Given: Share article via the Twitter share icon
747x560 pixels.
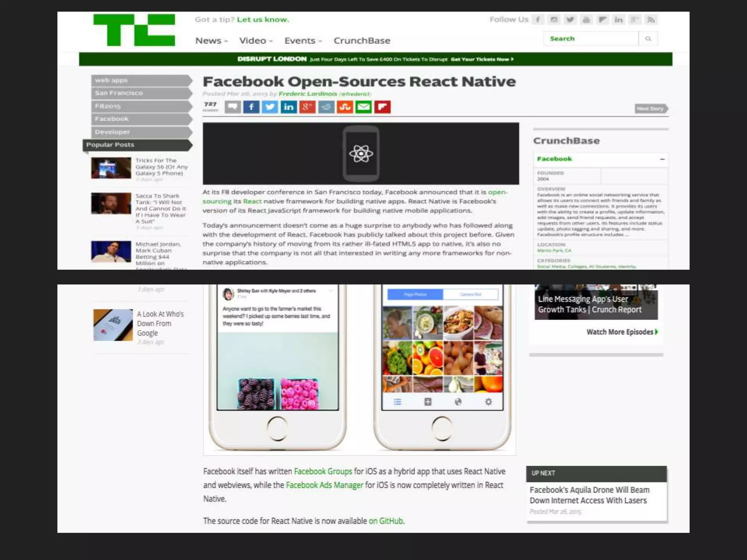Looking at the screenshot, I should pyautogui.click(x=270, y=107).
